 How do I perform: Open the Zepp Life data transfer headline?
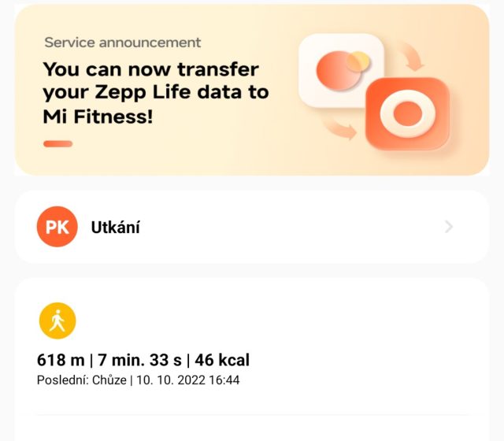click(156, 92)
